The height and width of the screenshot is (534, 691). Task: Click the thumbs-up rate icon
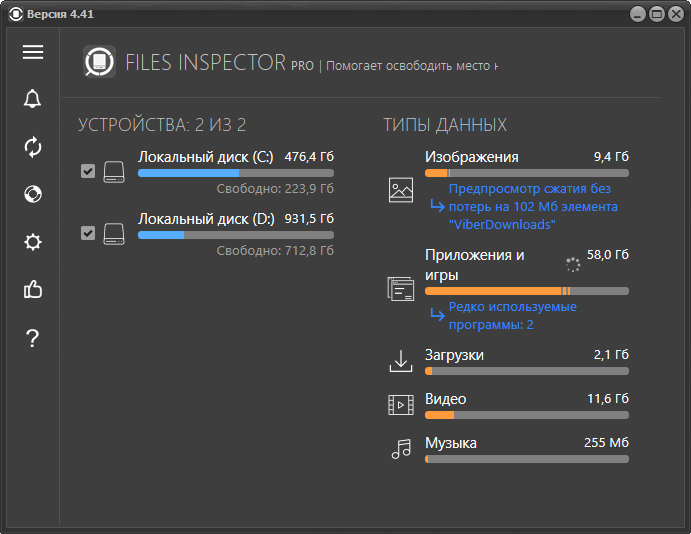click(33, 289)
